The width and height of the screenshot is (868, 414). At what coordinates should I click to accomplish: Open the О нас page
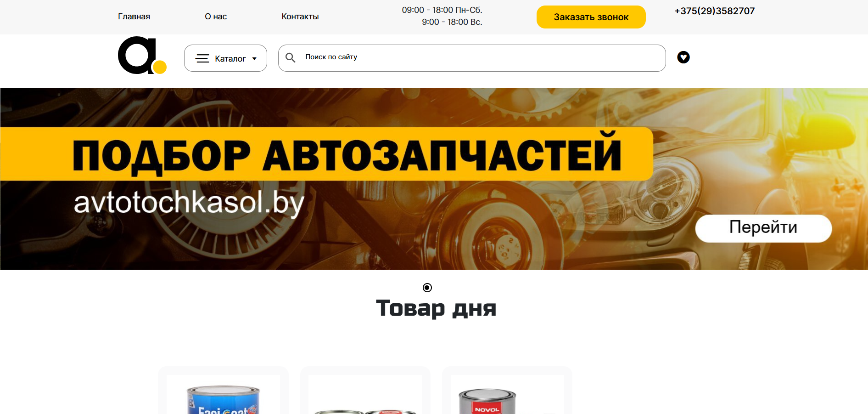pyautogui.click(x=216, y=17)
